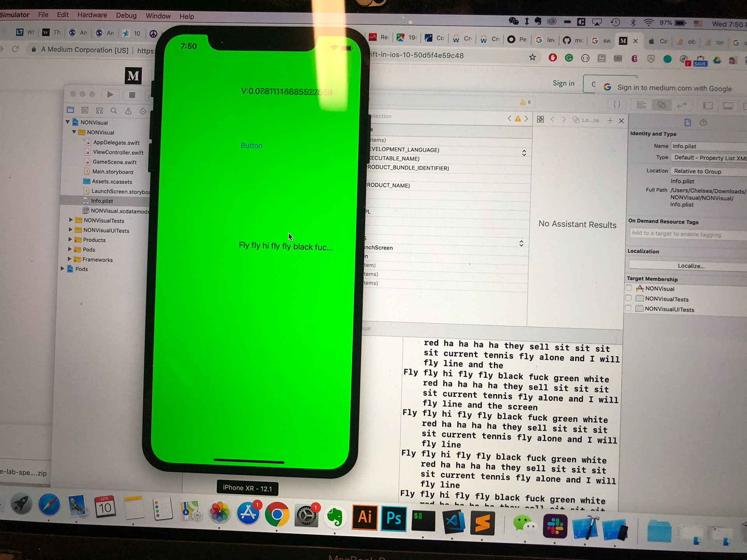Select Main.storyboard in navigator
The image size is (747, 560).
click(x=113, y=172)
